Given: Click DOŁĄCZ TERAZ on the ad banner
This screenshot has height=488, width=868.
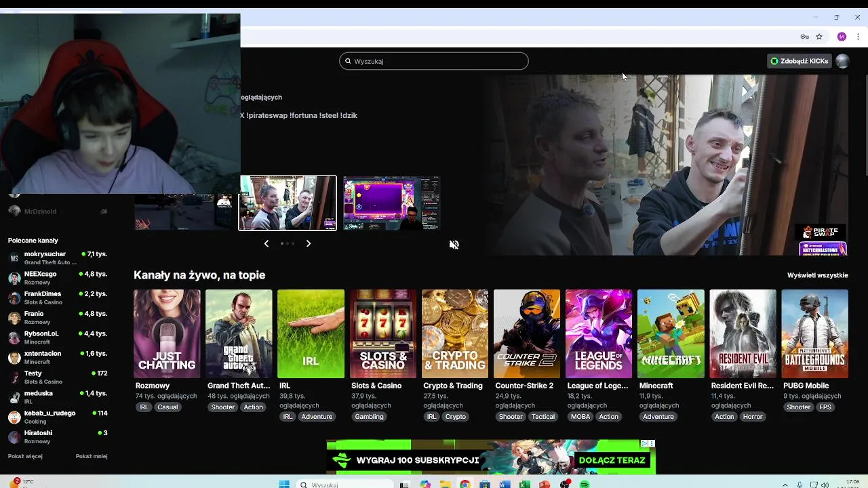Looking at the screenshot, I should pos(612,460).
